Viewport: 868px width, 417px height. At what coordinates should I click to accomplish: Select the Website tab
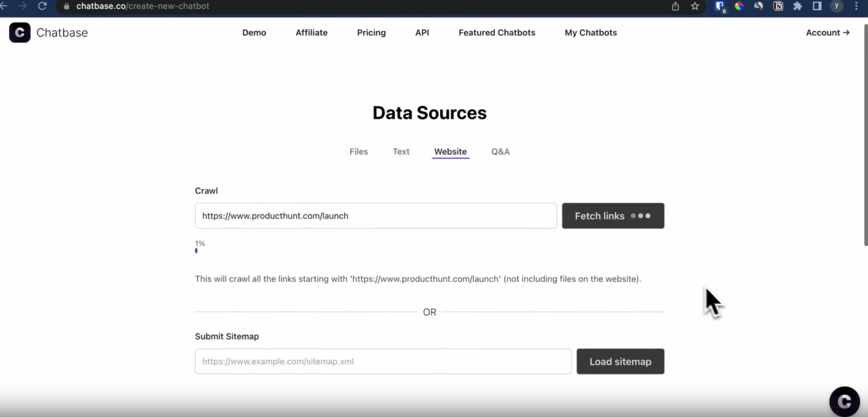pos(450,151)
